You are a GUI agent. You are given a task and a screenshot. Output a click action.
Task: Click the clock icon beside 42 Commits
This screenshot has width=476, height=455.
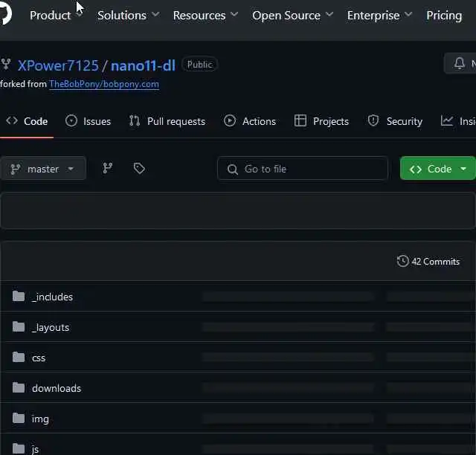[403, 261]
